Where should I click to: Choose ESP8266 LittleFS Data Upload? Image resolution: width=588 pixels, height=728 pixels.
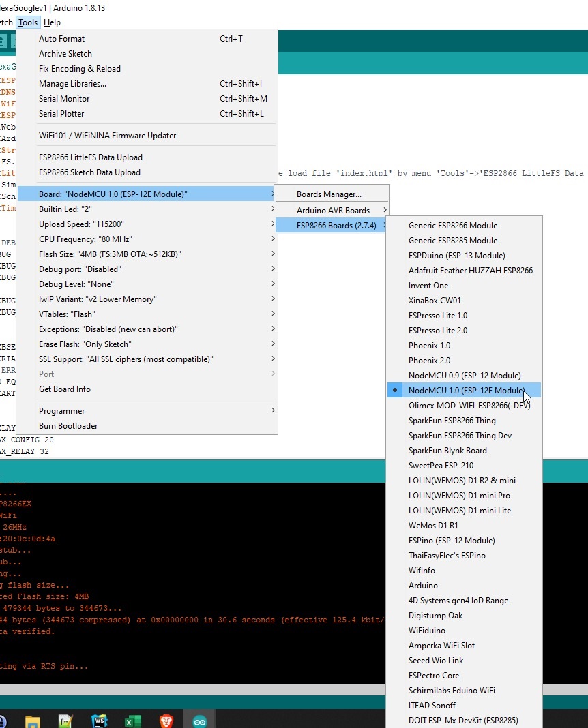pos(91,157)
